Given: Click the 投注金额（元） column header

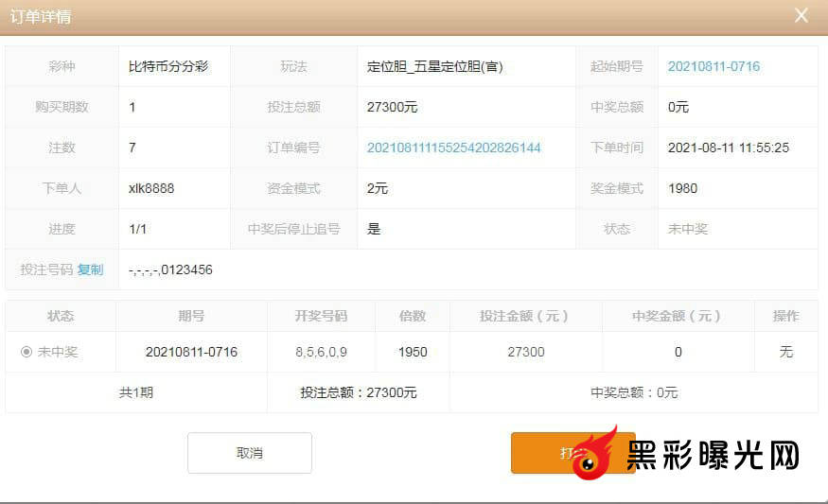Looking at the screenshot, I should [x=525, y=316].
